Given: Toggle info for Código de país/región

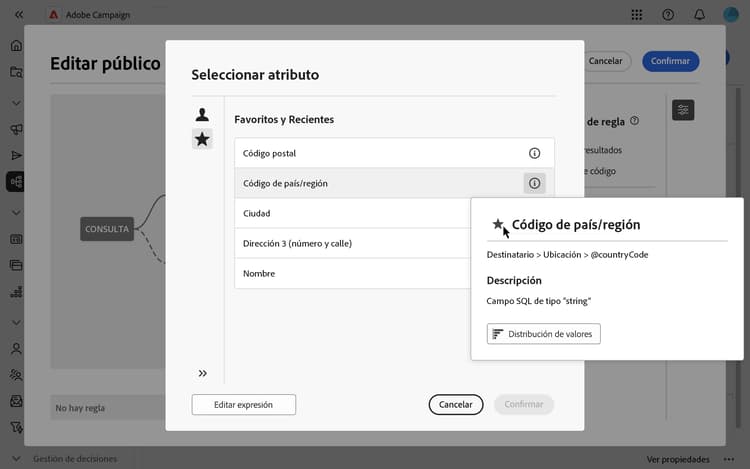Looking at the screenshot, I should coord(534,183).
